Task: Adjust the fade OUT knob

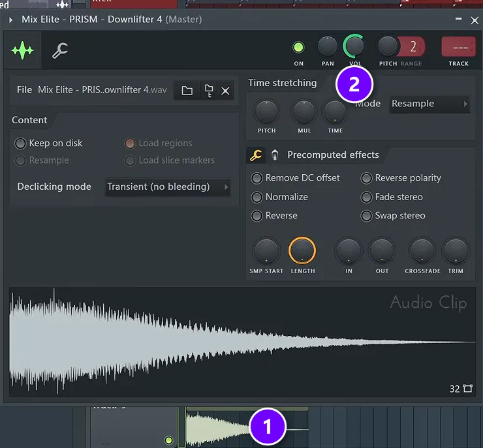Action: pyautogui.click(x=382, y=251)
